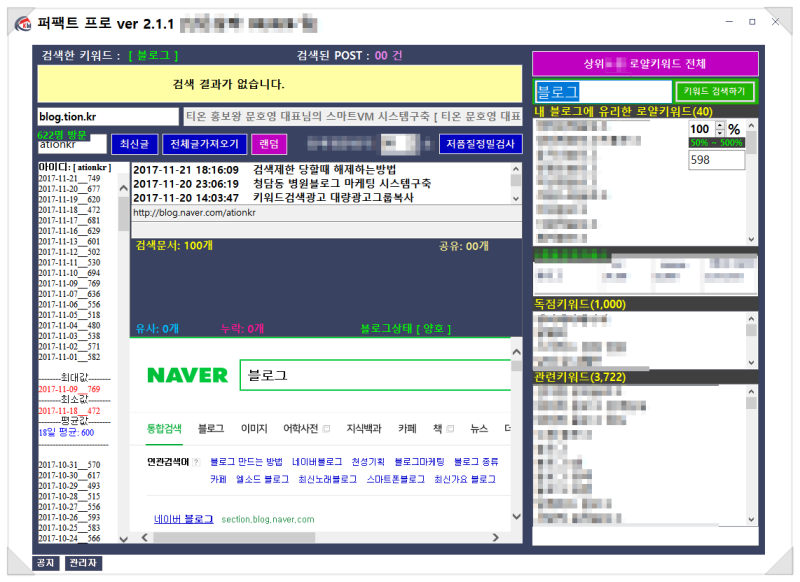Select the 어학사전 tab
The image size is (800, 582).
tap(301, 428)
